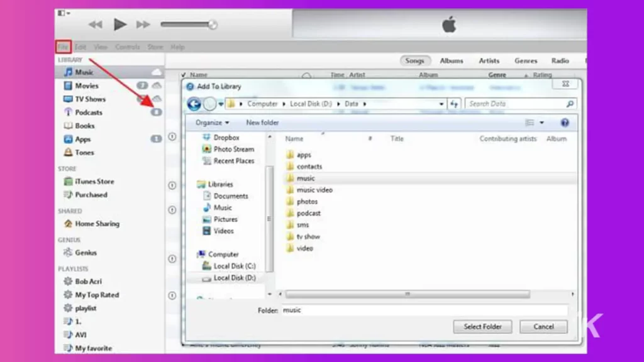This screenshot has width=644, height=362.
Task: Open the Organize dropdown menu
Action: pos(212,123)
